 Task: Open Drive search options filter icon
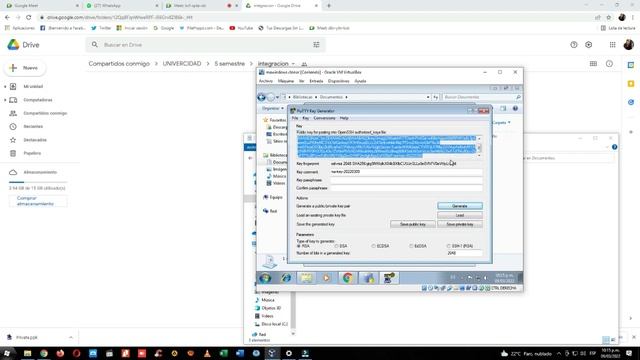tap(316, 45)
